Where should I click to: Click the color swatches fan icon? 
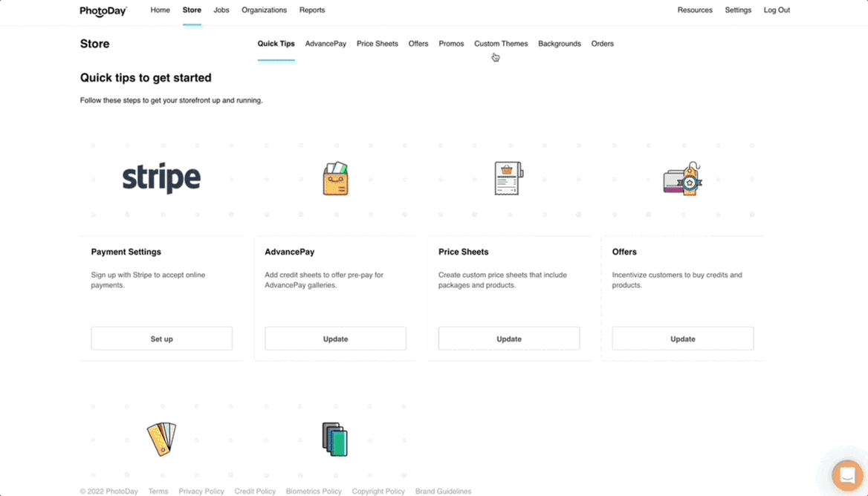point(161,439)
